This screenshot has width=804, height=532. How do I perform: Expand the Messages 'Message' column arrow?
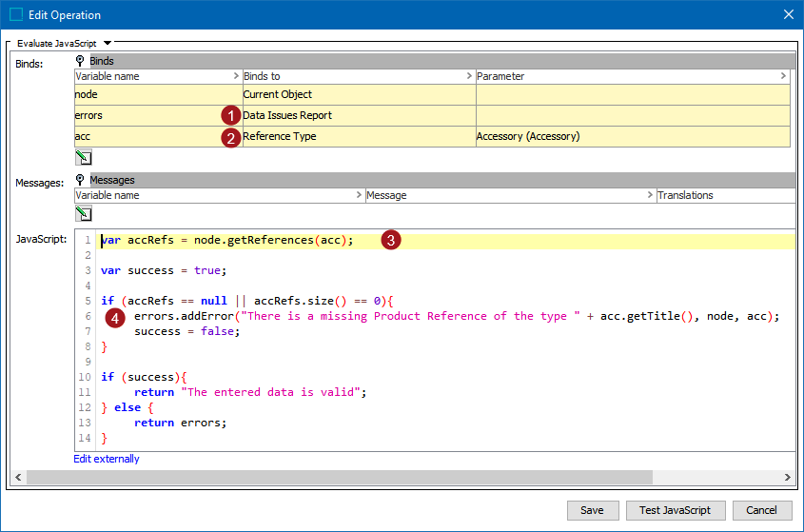(x=648, y=195)
